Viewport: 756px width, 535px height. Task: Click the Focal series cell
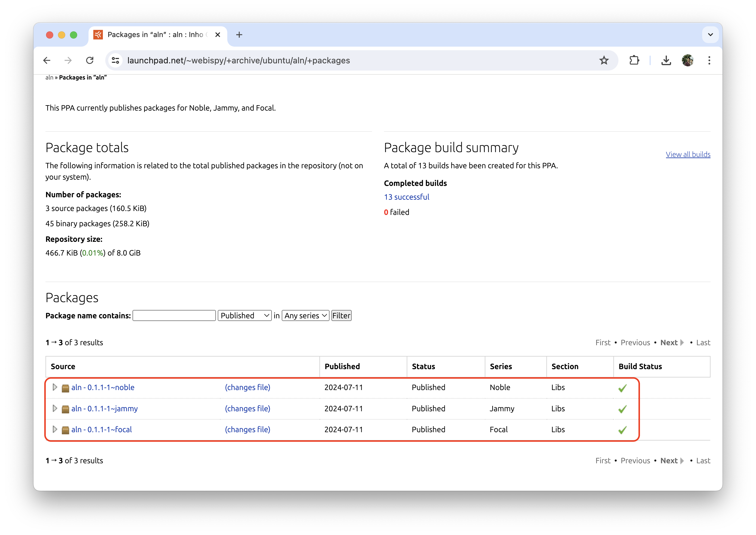tap(498, 429)
